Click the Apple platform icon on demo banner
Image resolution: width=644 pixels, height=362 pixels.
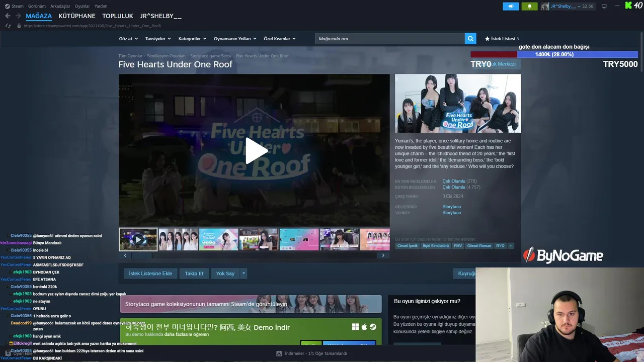(364, 327)
